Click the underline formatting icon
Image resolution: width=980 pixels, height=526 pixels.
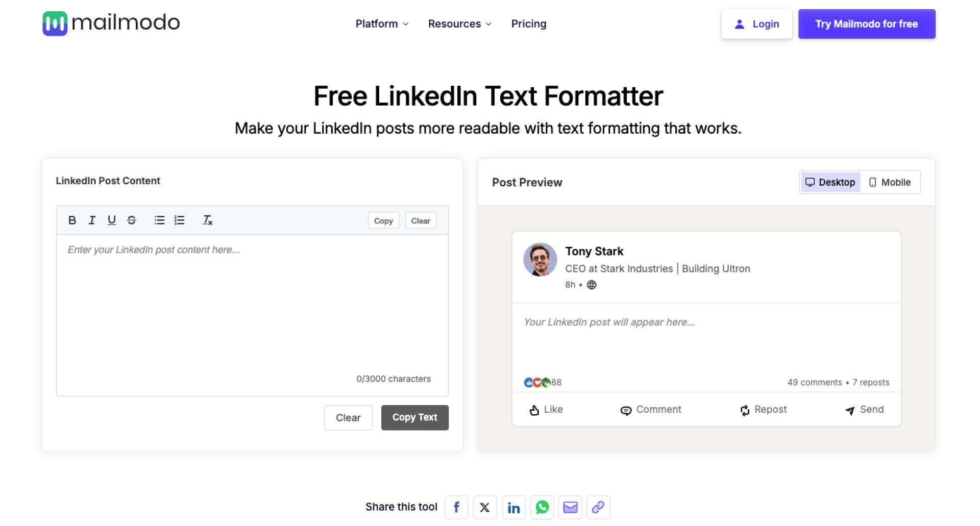tap(111, 220)
